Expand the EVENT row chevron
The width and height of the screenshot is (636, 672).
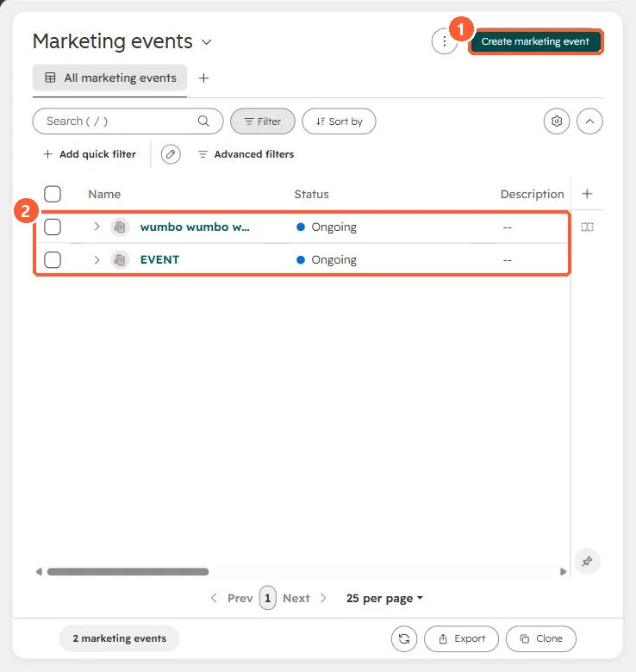97,259
